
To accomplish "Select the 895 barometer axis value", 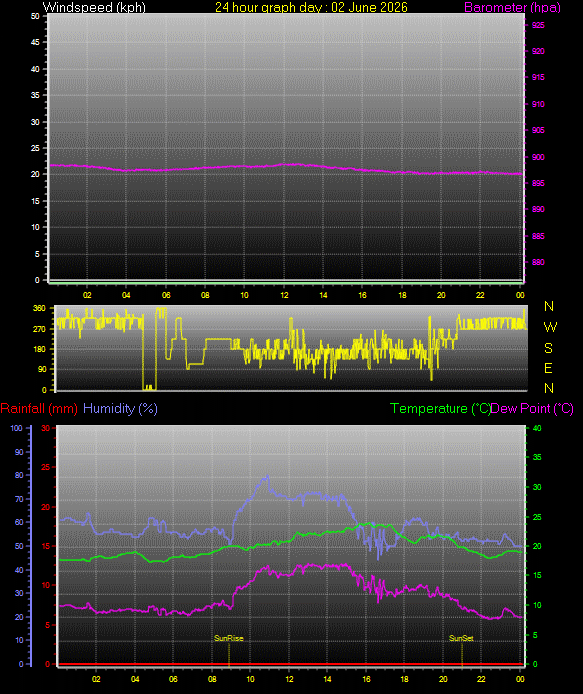I will 538,183.
